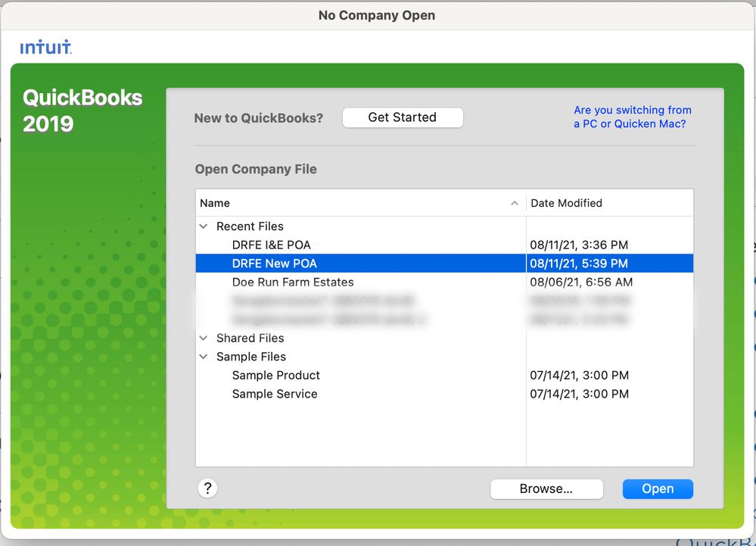756x546 pixels.
Task: Click the sort arrow in Name column
Action: (x=515, y=203)
